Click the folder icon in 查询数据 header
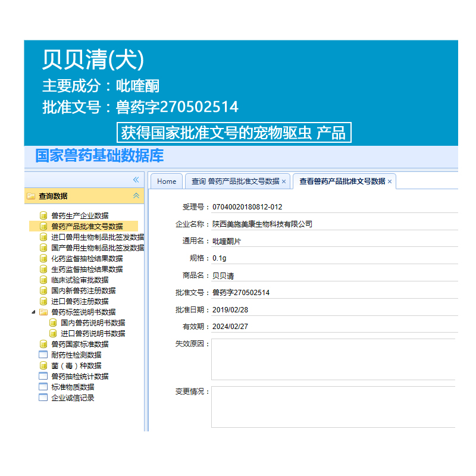The width and height of the screenshot is (476, 476). [31, 196]
